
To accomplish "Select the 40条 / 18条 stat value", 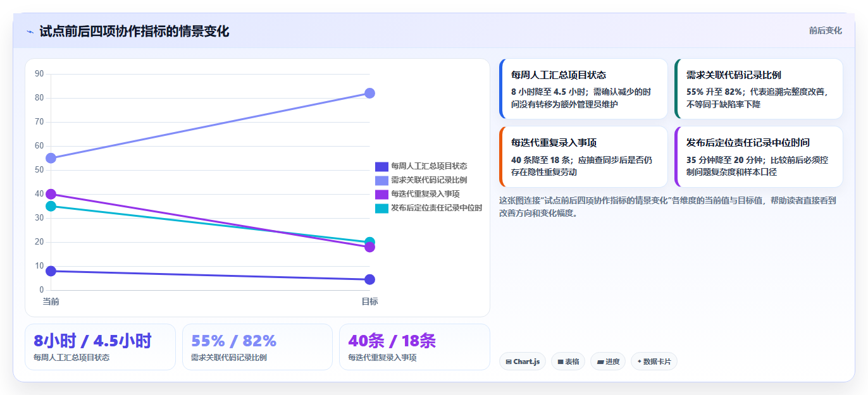I will [392, 341].
